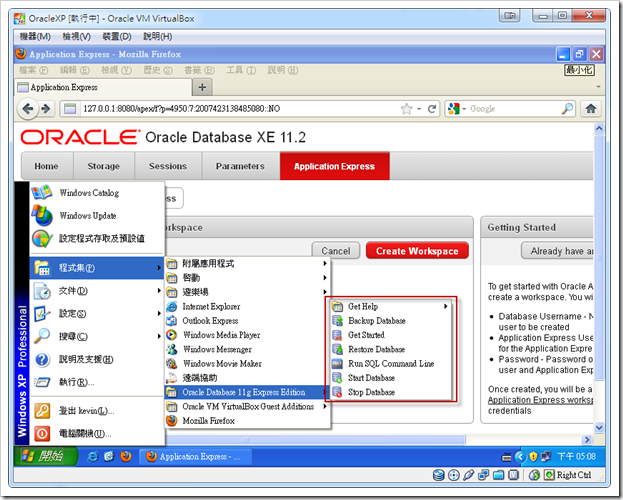
Task: Click 登出 kevin(L) log off entry
Action: [97, 411]
